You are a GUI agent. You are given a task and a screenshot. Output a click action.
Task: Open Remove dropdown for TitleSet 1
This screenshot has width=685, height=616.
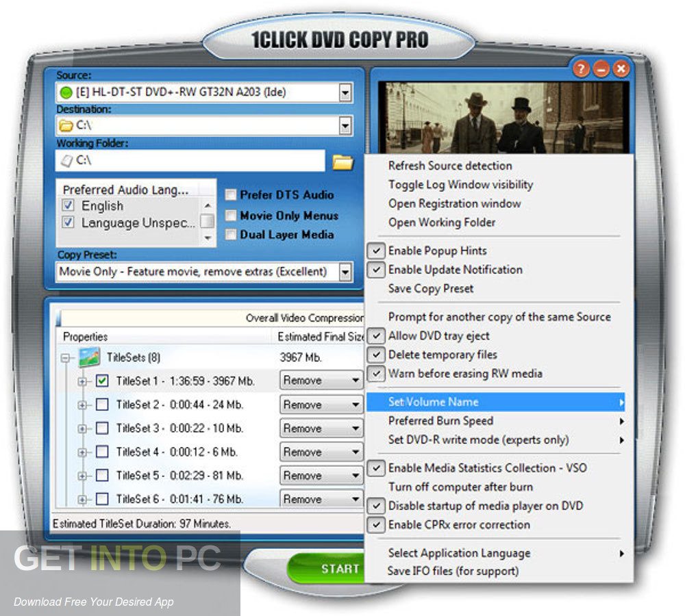point(321,381)
